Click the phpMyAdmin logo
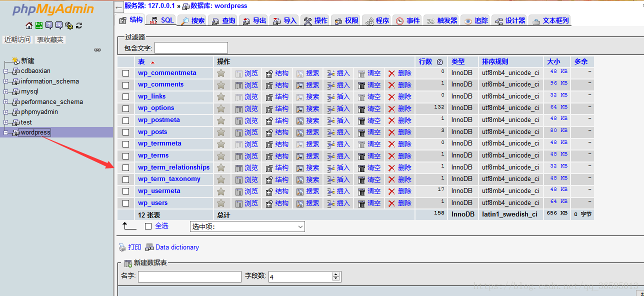The image size is (644, 296). (x=53, y=9)
